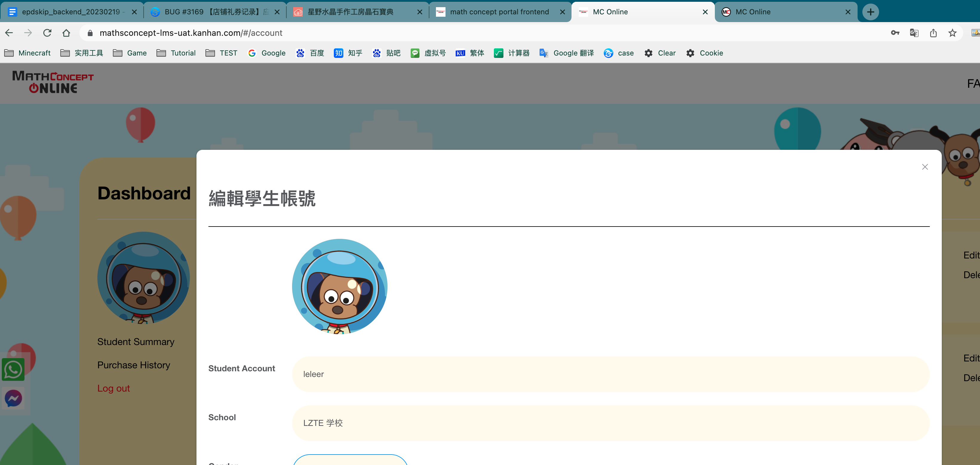Image resolution: width=980 pixels, height=465 pixels.
Task: Open the Minecraft bookmarks folder
Action: (x=27, y=53)
